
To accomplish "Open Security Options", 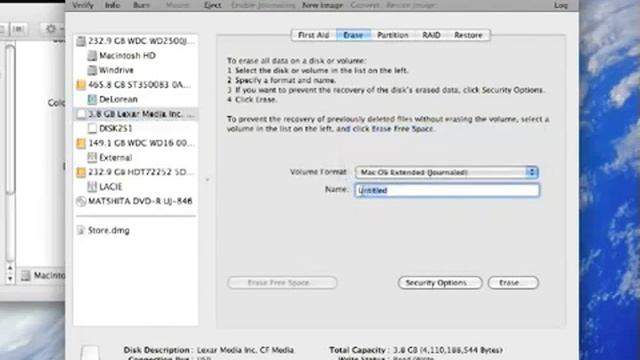I will pos(440,283).
